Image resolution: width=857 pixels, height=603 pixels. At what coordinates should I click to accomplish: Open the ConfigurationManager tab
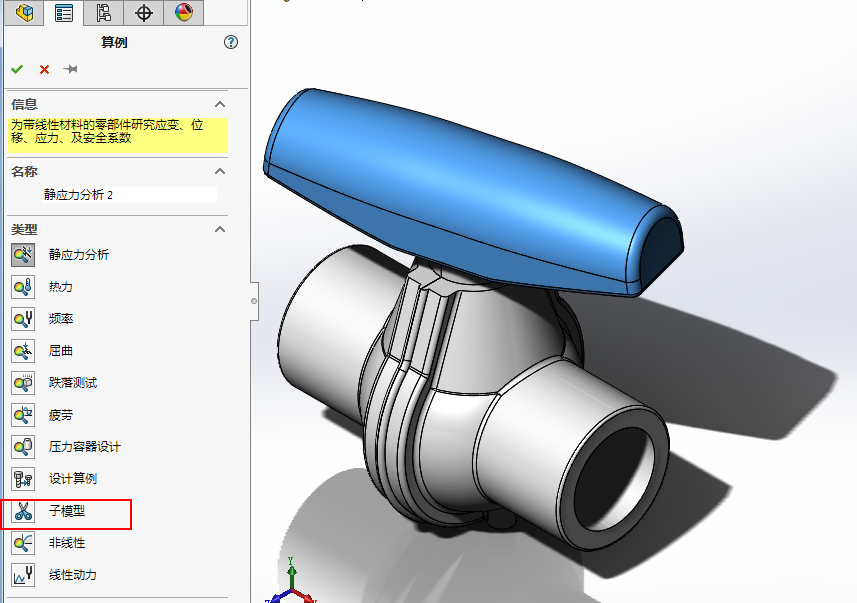click(103, 13)
